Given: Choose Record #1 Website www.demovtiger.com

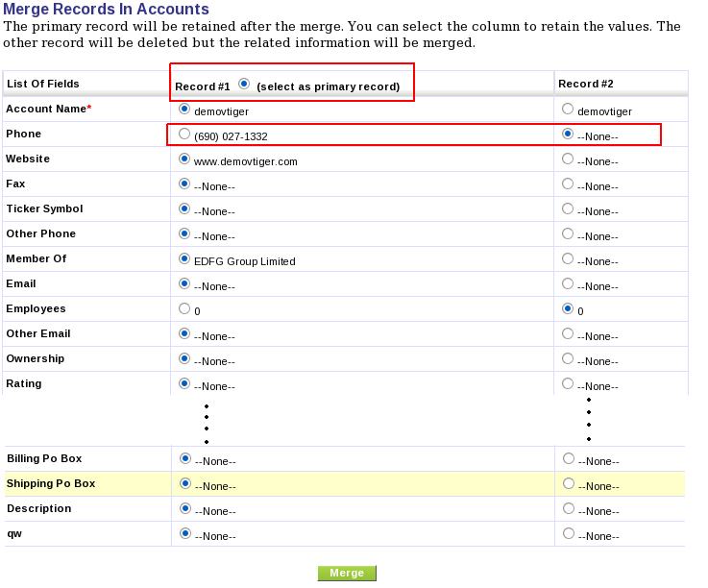Looking at the screenshot, I should [x=184, y=159].
